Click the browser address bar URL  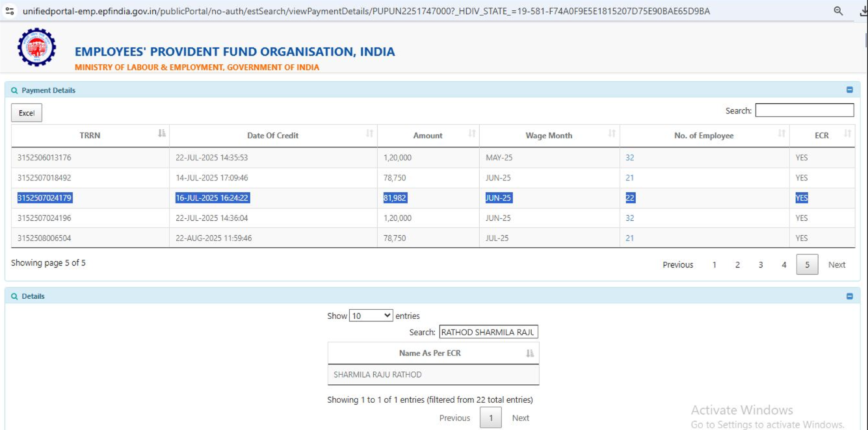click(366, 11)
